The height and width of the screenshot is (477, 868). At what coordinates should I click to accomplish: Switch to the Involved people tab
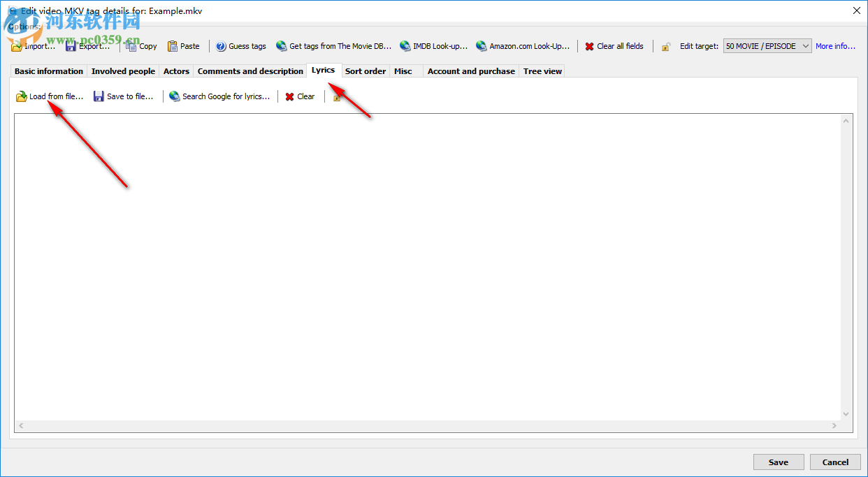tap(123, 71)
